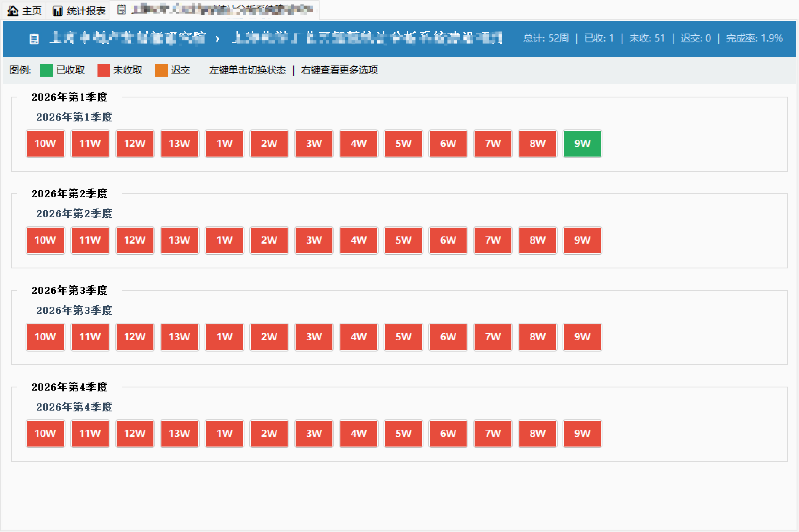Click the 9W button in quarter 4
Viewport: 799px width, 532px height.
(x=582, y=434)
